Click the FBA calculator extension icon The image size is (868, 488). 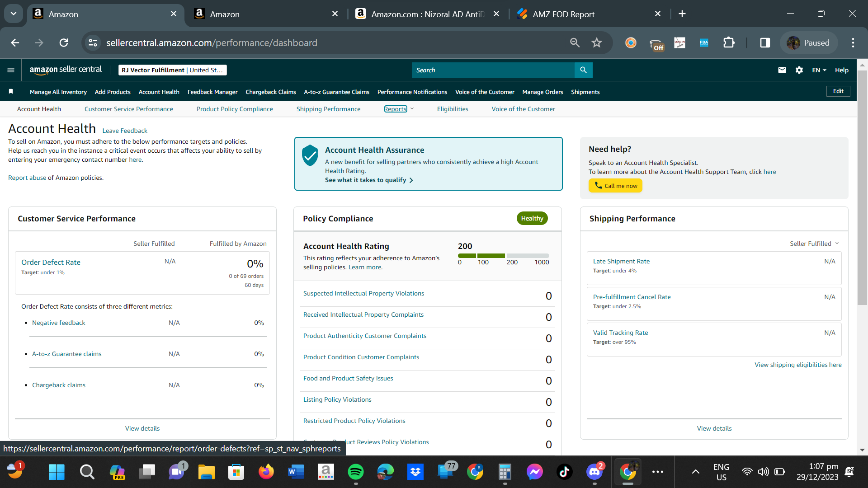pos(704,43)
